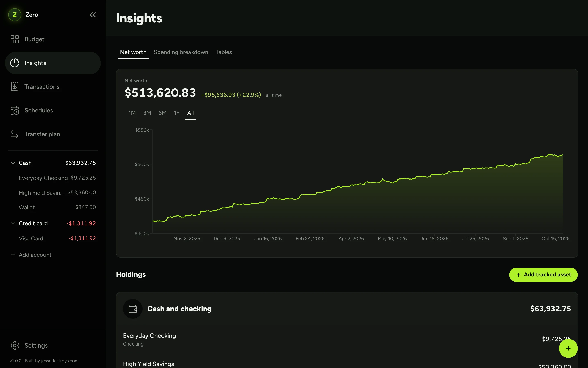Click the Everyday Checking holdings row

pyautogui.click(x=347, y=339)
